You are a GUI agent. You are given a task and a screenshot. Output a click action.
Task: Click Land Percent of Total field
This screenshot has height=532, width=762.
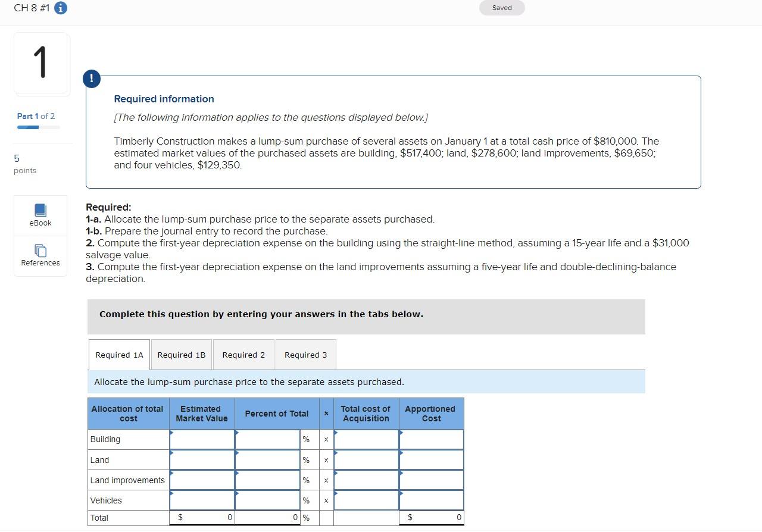[x=267, y=460]
